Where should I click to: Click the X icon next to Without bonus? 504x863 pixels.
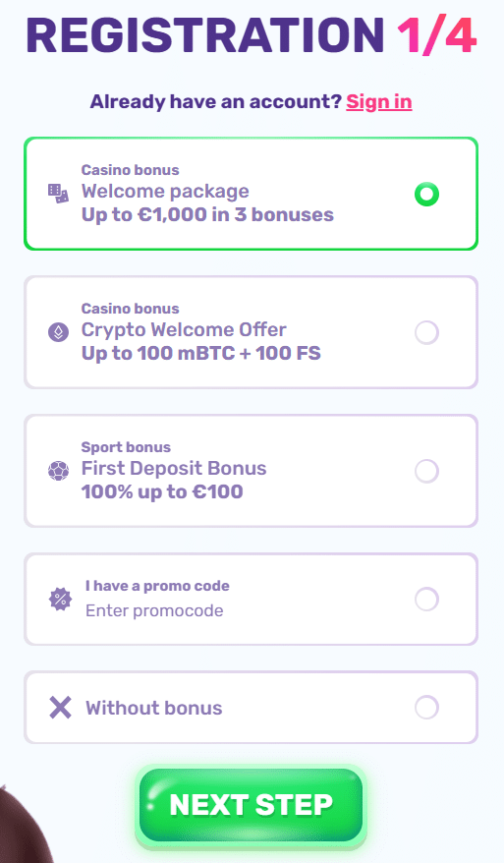(x=60, y=708)
